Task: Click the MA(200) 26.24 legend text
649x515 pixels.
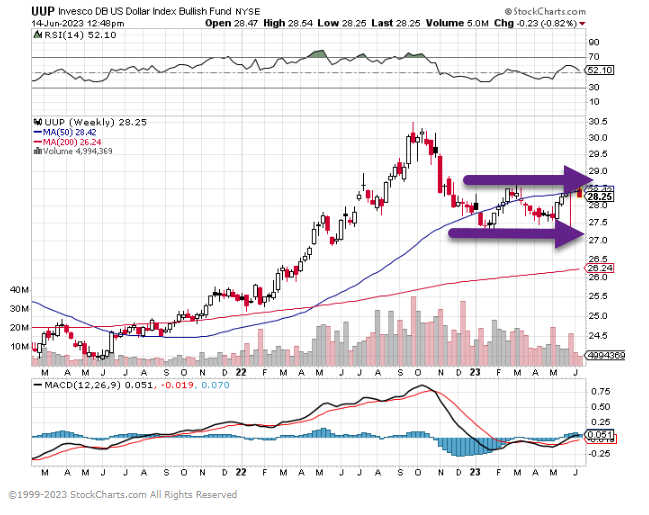Action: (72, 142)
